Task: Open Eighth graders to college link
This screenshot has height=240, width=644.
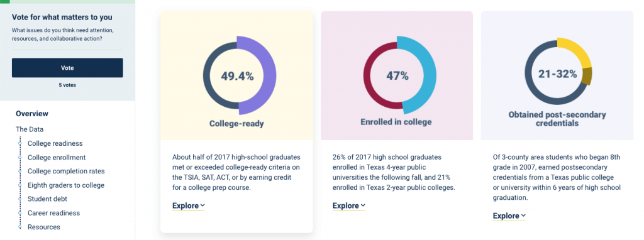Action: pos(65,185)
